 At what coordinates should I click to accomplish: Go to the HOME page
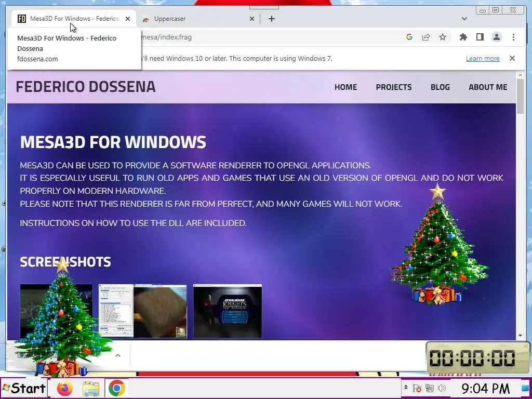click(x=345, y=87)
